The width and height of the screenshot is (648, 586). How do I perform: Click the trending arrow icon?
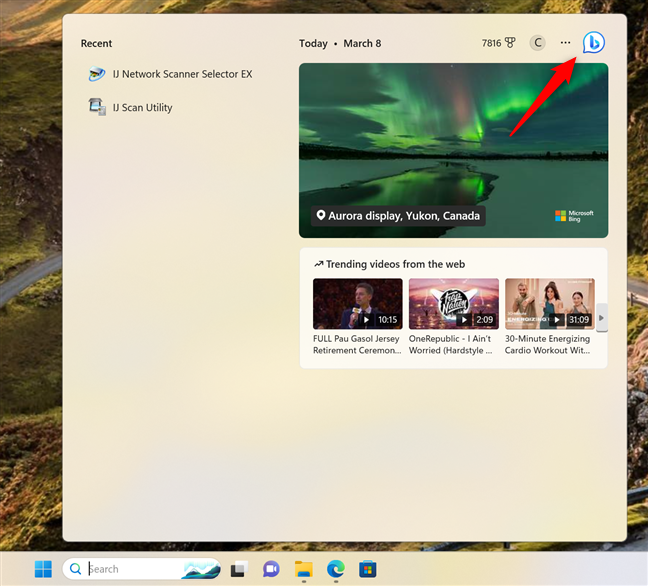(318, 264)
